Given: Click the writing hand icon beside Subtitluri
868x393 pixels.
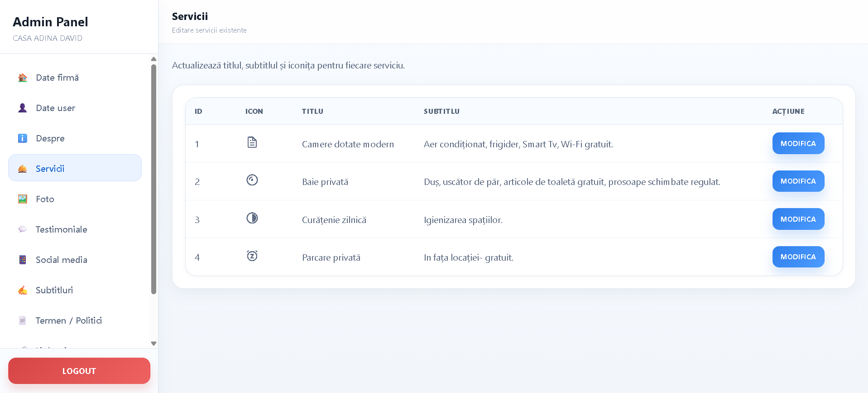Looking at the screenshot, I should pos(23,290).
